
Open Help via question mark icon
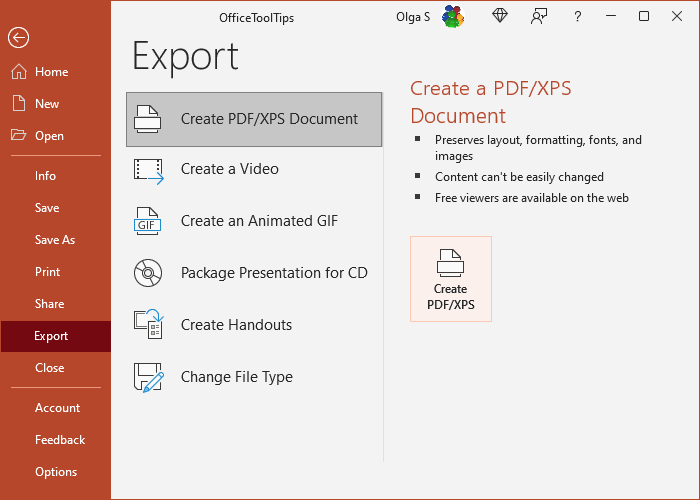tap(578, 17)
